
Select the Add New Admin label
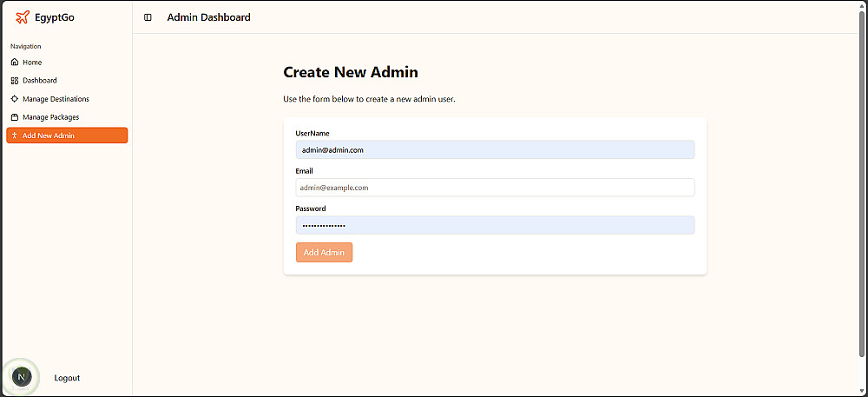click(x=49, y=136)
